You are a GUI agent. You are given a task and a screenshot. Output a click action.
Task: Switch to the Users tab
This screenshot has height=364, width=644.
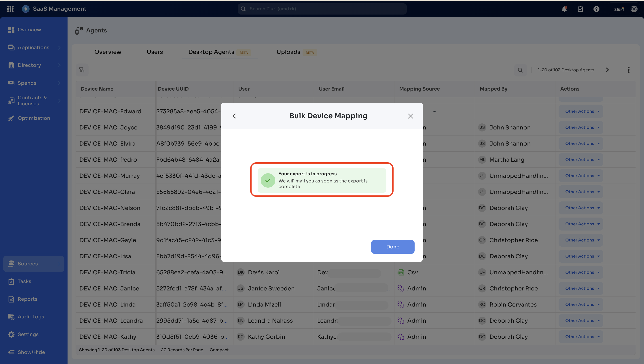pos(155,52)
